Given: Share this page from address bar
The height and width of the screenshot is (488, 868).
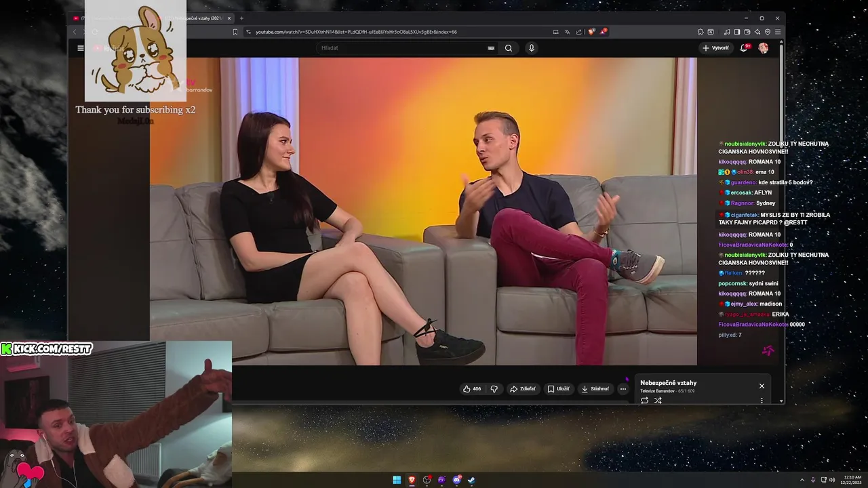Looking at the screenshot, I should click(x=578, y=32).
